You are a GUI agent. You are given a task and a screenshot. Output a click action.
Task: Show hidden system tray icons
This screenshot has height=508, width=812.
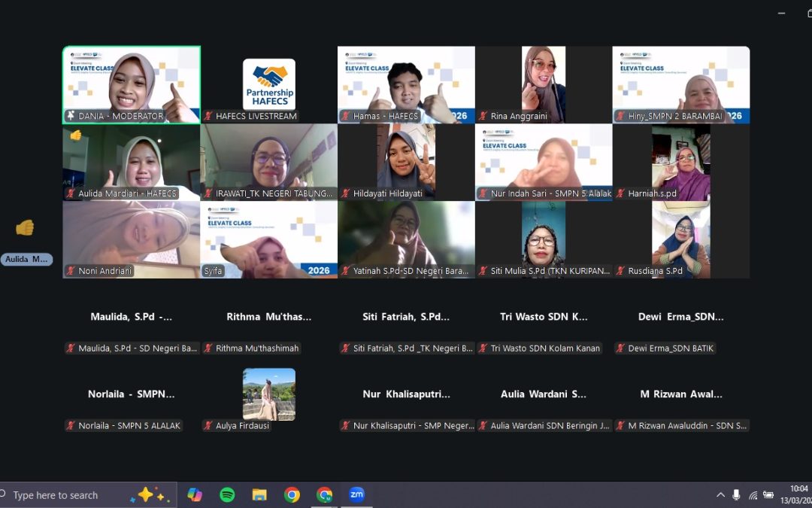720,495
